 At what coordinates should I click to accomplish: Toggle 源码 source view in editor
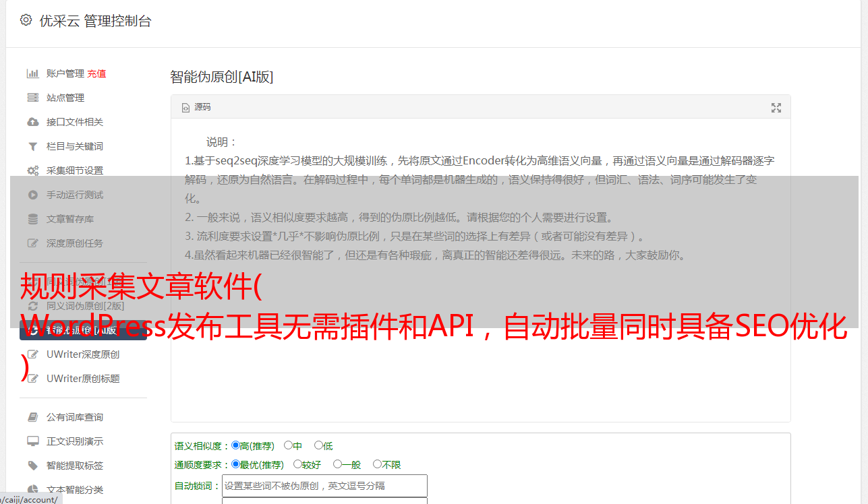coord(196,107)
